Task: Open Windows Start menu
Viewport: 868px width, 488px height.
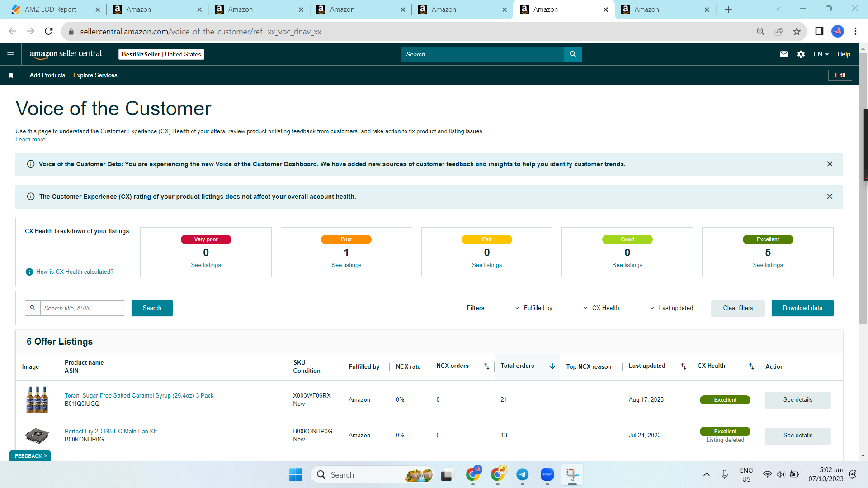Action: pos(296,474)
